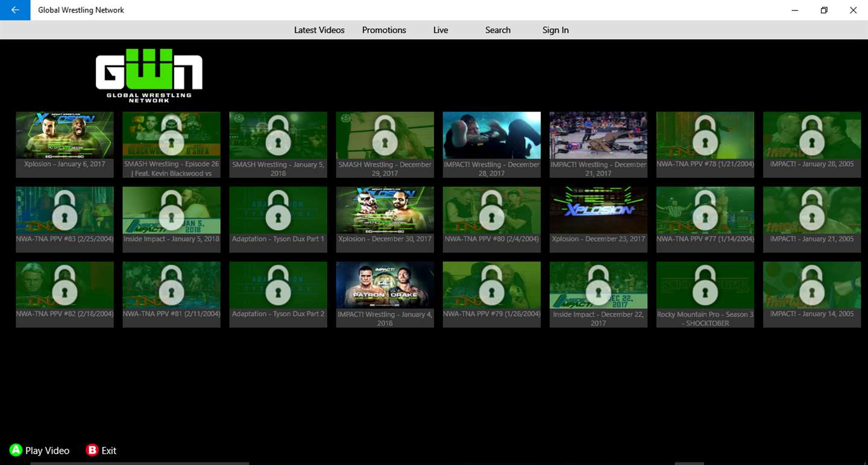Click title 'NWA-TNA PPV #77 (1/14/2004)'
Screen dimensions: 868x465
(x=705, y=239)
